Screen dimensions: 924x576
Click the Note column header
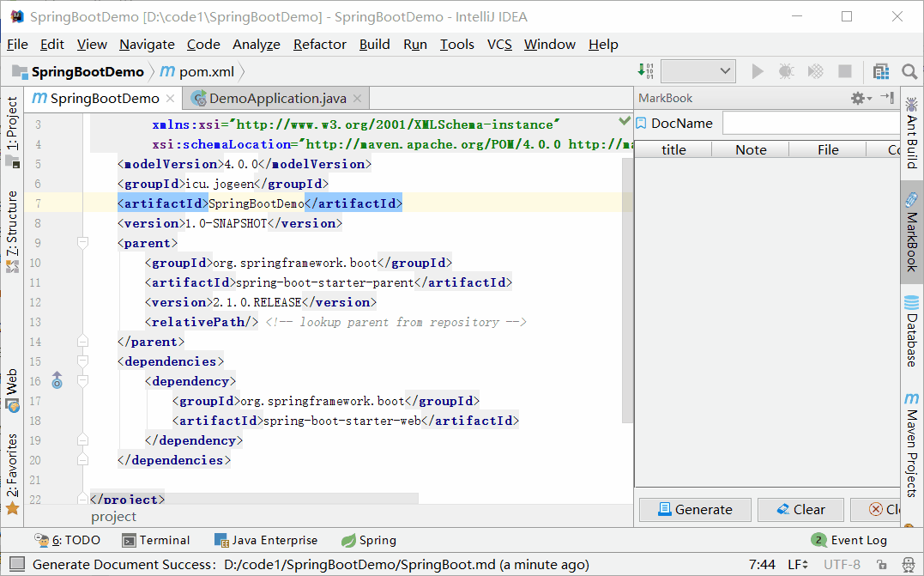pyautogui.click(x=751, y=149)
